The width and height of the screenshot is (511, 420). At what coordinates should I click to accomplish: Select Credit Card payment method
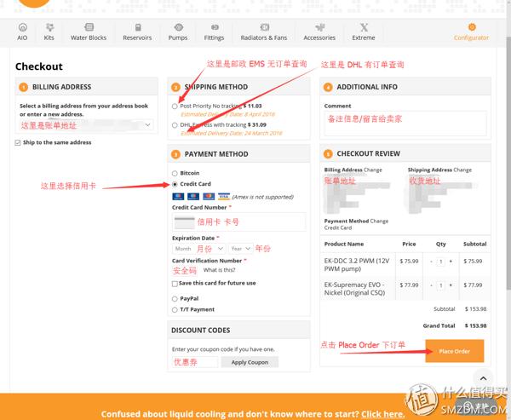(175, 184)
